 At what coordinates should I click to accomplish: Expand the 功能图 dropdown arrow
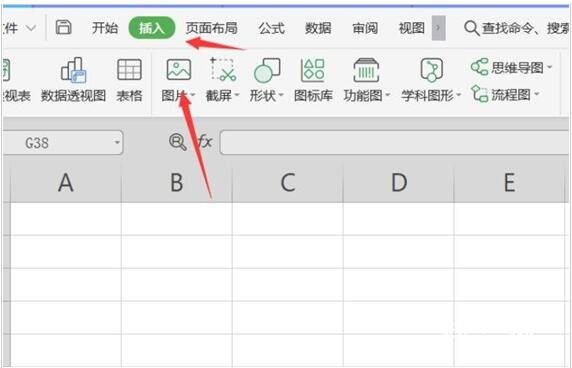click(388, 96)
